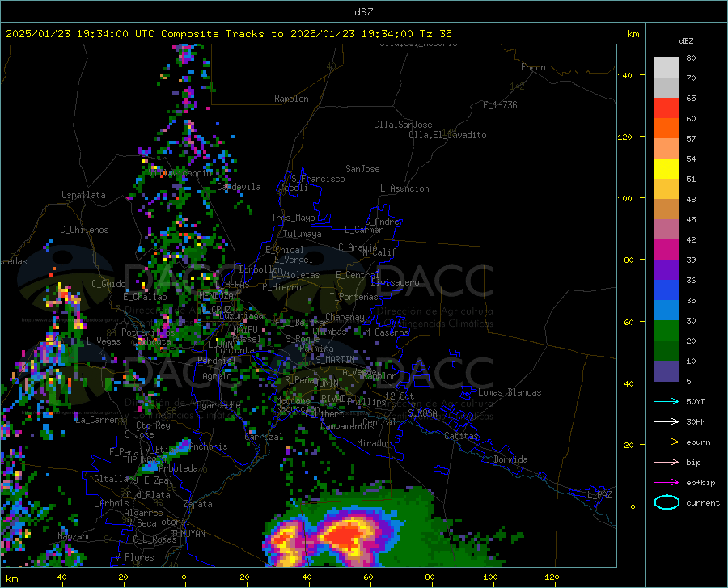Pick the green 20–30 dBZ swatch

667,331
